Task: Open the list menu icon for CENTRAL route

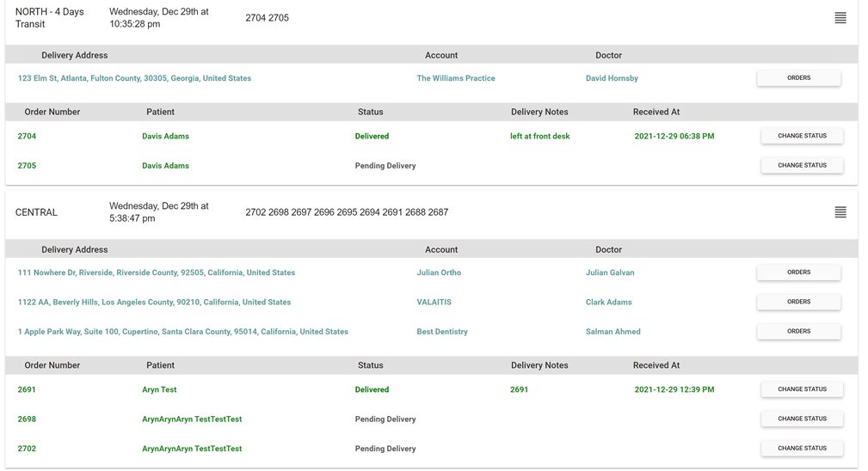Action: click(840, 212)
